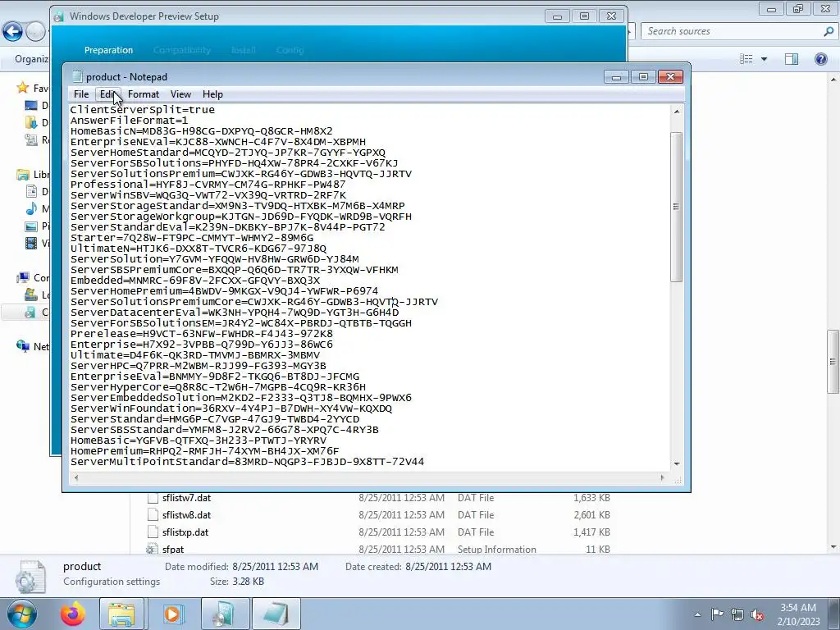The height and width of the screenshot is (630, 840).
Task: Select the Desktop icon under Favorites
Action: pyautogui.click(x=31, y=106)
